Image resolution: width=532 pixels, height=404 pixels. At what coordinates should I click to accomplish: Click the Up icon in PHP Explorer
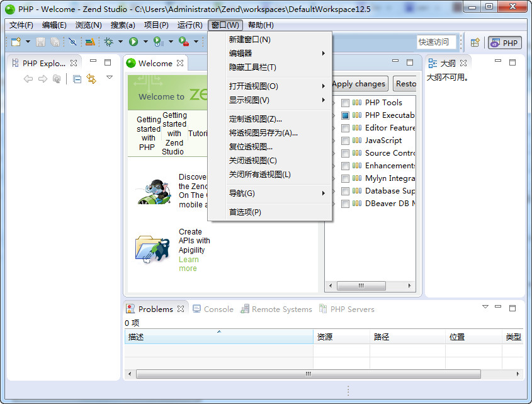coord(57,79)
